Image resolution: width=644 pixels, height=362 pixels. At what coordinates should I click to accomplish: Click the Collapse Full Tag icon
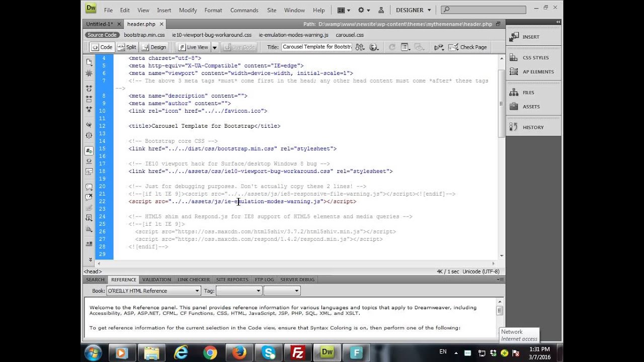pos(89,88)
